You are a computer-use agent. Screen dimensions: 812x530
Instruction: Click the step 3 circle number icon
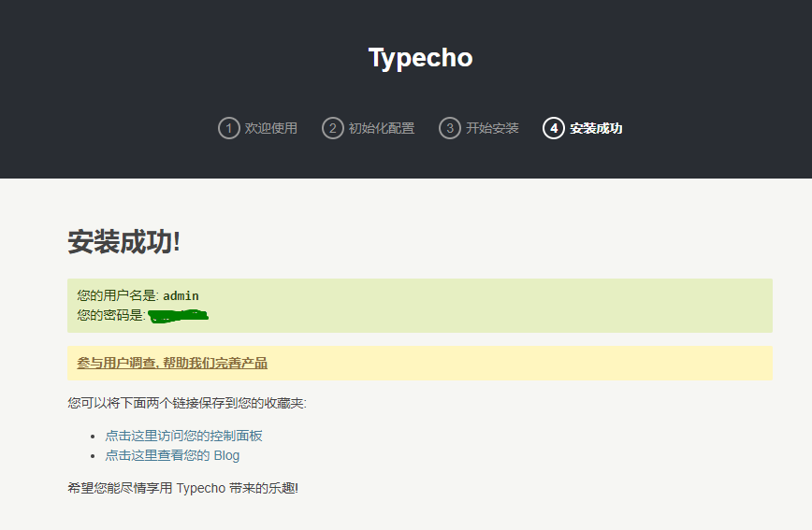[x=450, y=128]
